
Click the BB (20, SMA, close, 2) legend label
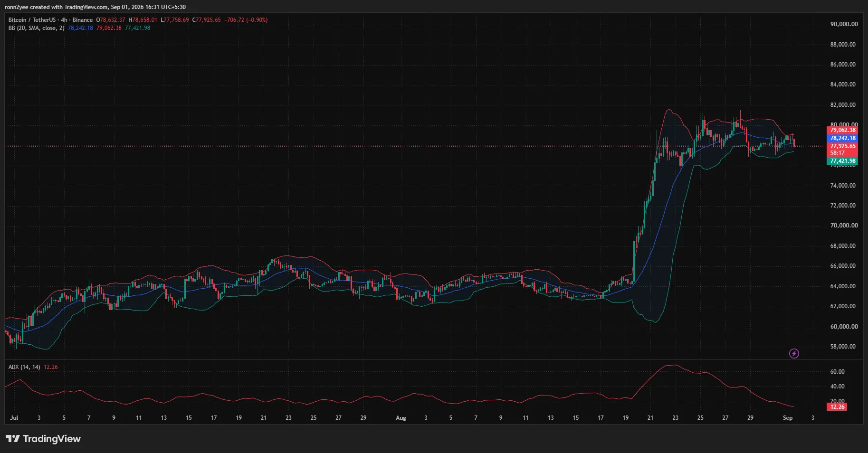(x=36, y=28)
